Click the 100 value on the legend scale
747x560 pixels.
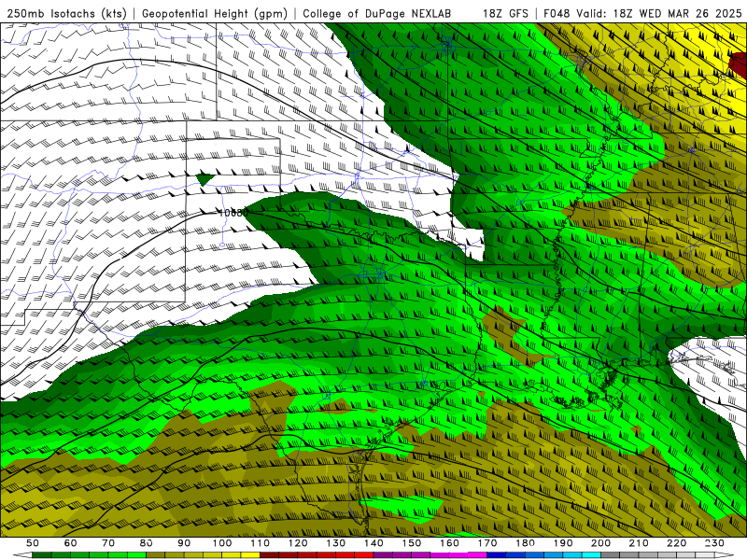tap(222, 543)
